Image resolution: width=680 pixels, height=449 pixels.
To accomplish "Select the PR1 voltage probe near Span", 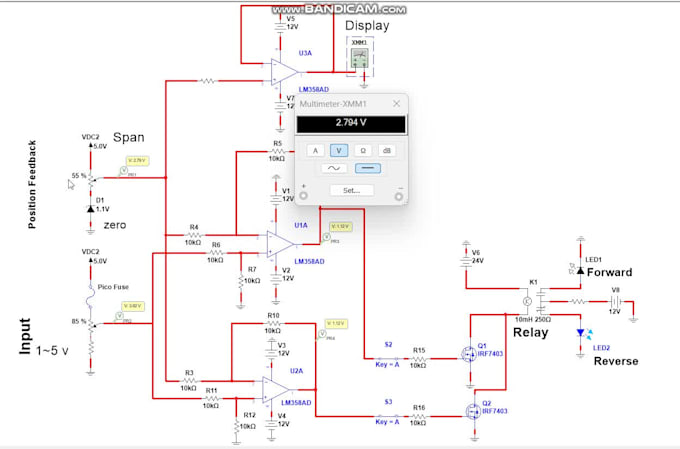I will click(x=124, y=171).
